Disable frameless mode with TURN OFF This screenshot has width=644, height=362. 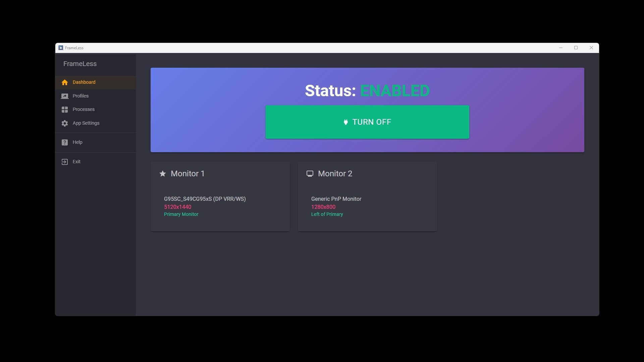click(367, 122)
